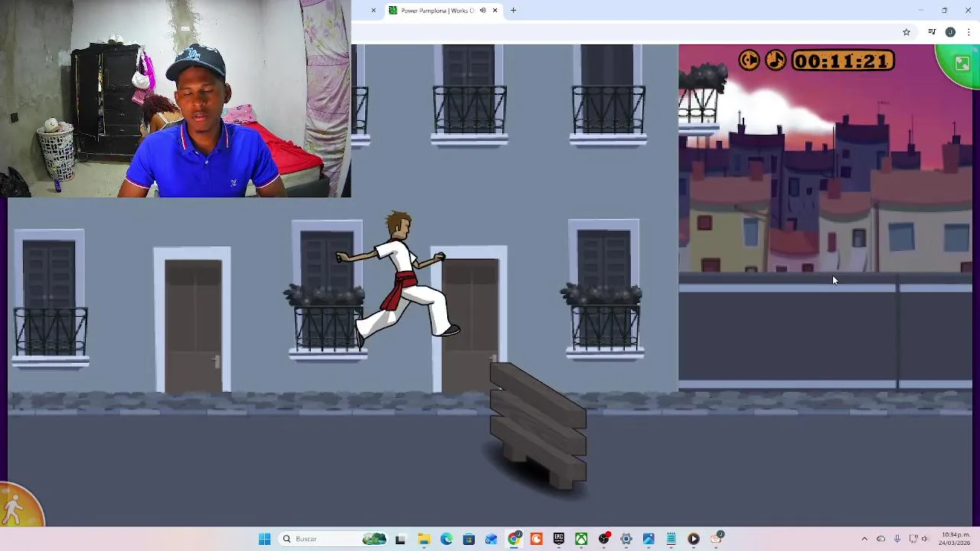Open the Chrome three-dot menu
Image resolution: width=980 pixels, height=551 pixels.
pos(969,32)
